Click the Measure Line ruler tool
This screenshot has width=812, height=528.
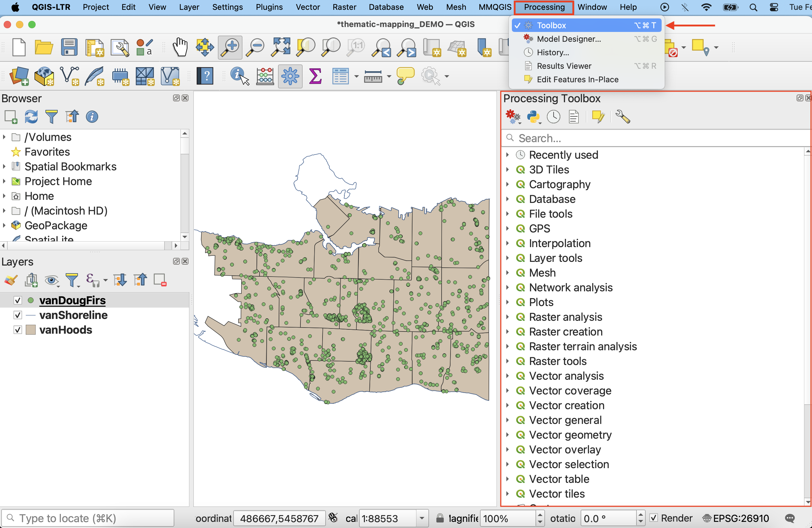[x=373, y=76]
